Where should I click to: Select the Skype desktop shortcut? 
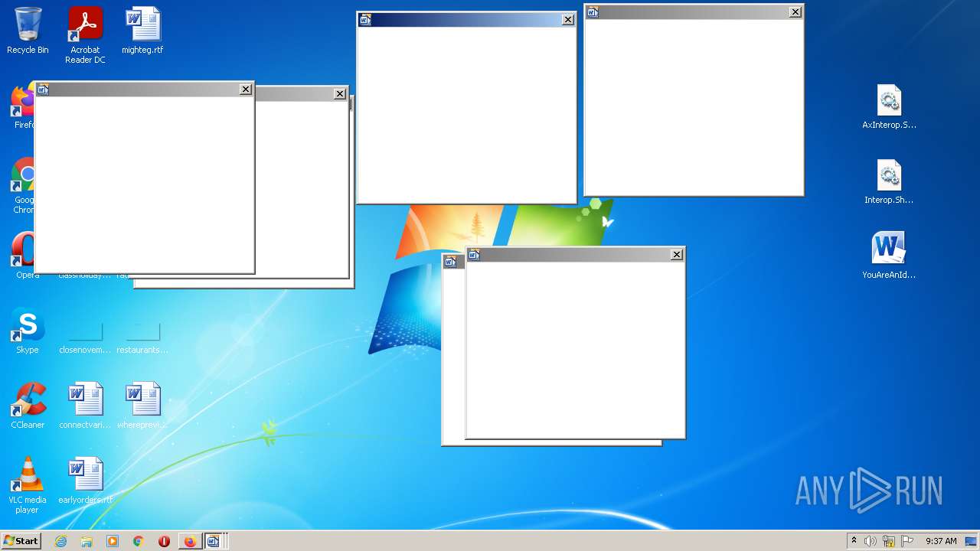click(28, 331)
